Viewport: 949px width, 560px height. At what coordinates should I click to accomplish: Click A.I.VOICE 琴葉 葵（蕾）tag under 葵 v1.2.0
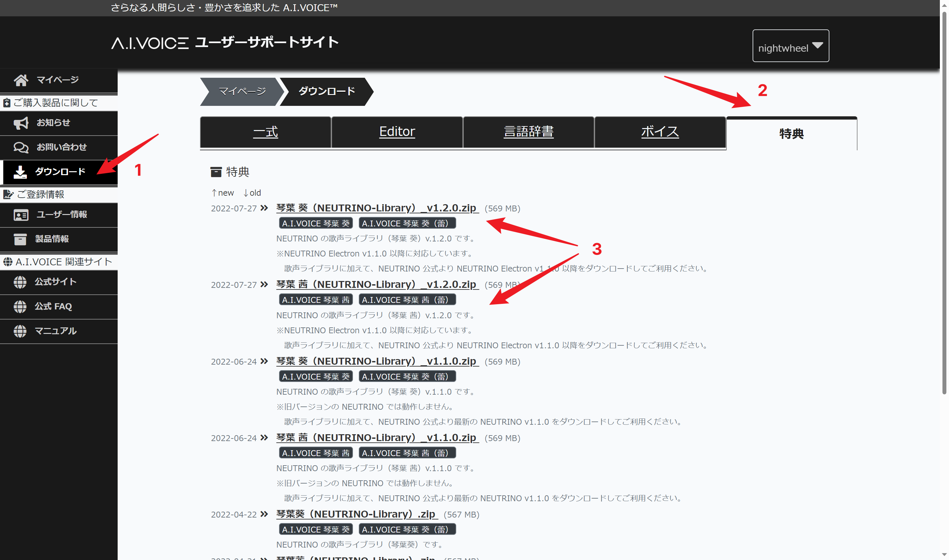click(x=407, y=223)
